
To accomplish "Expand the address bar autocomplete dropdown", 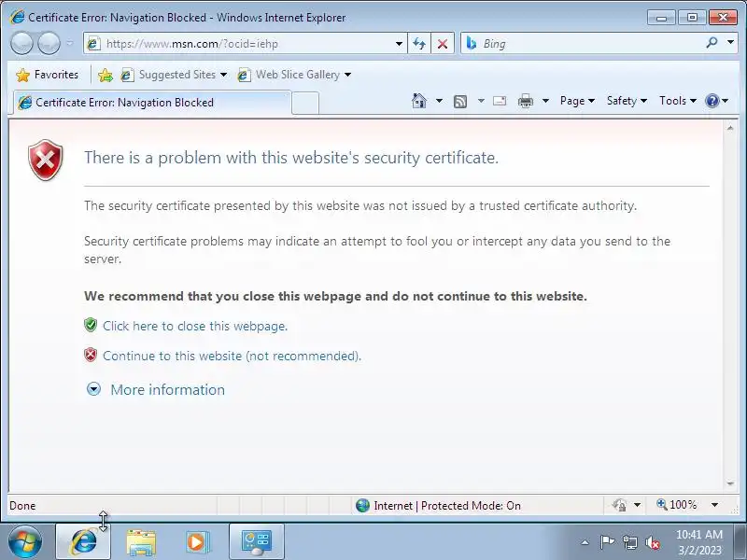I will (400, 44).
